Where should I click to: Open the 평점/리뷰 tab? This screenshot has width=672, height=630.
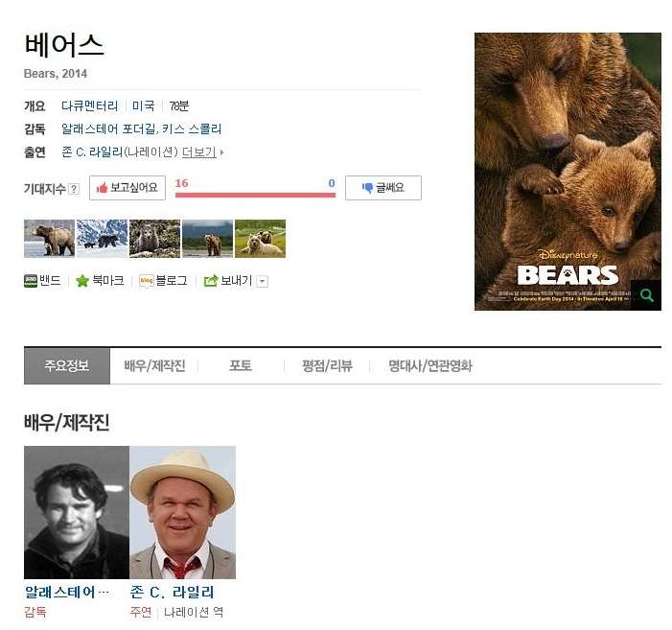click(x=327, y=366)
